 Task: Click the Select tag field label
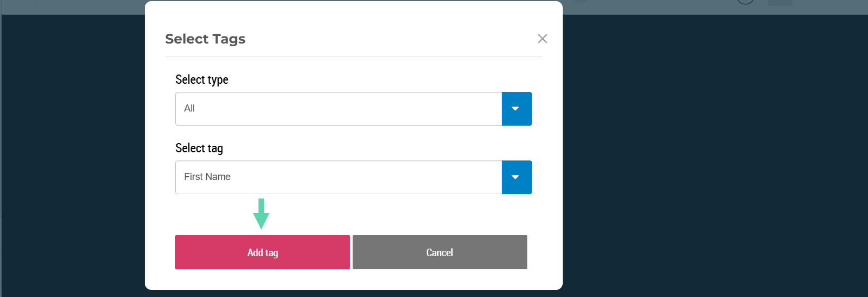[199, 148]
